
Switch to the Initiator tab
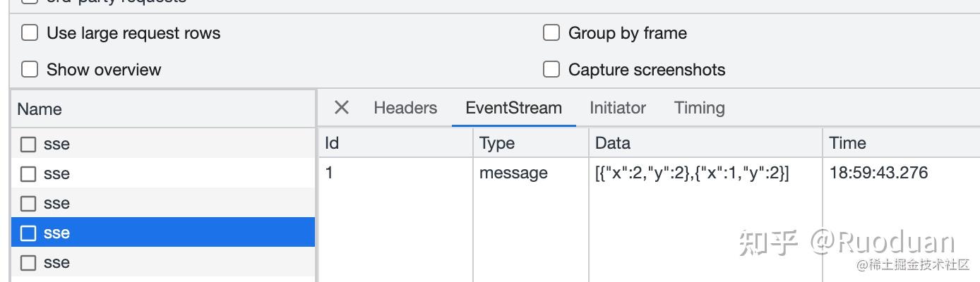pos(618,108)
